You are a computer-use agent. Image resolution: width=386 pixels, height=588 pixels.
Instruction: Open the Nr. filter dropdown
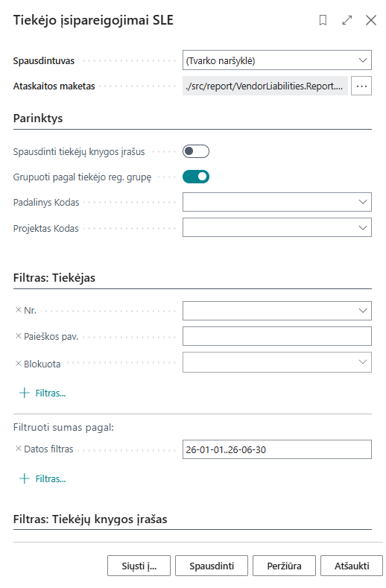tap(277, 311)
